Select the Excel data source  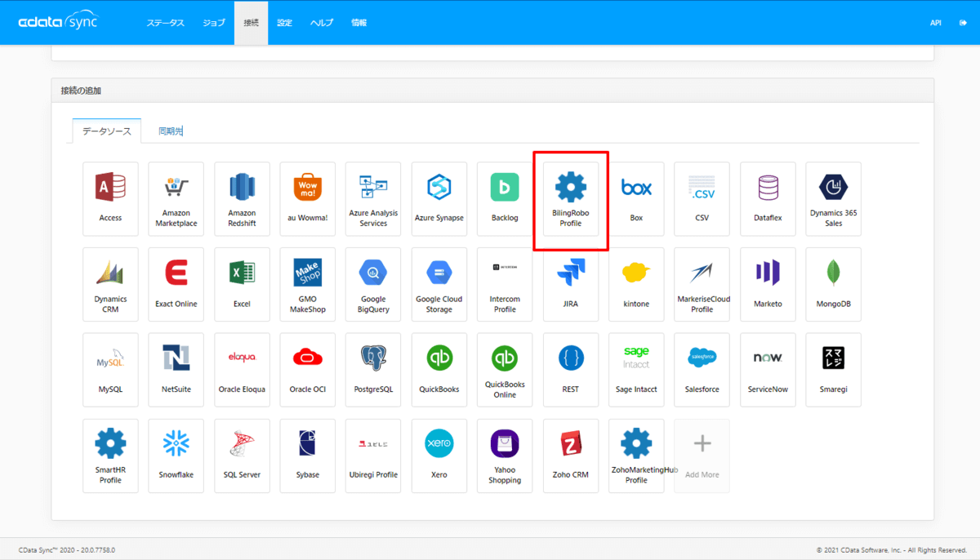[242, 284]
